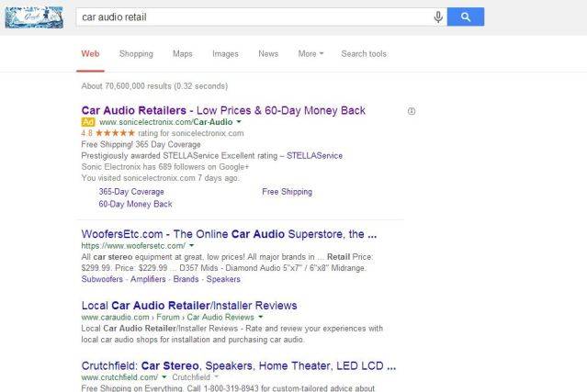Image resolution: width=587 pixels, height=392 pixels.
Task: Click the STELLAService link
Action: (314, 155)
